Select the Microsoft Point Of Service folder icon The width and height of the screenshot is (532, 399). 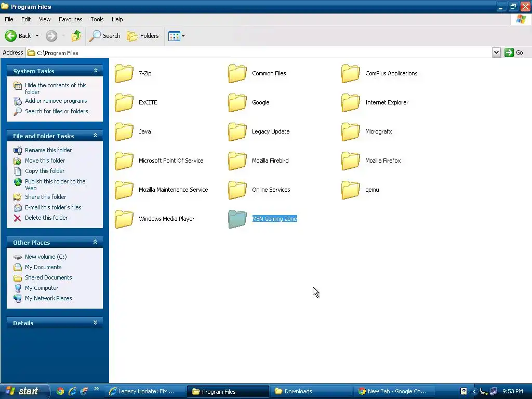click(124, 161)
